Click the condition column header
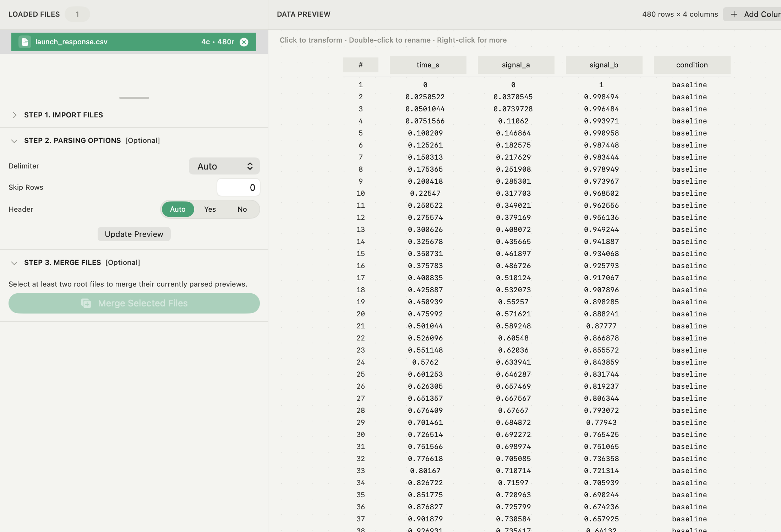Viewport: 781px width, 532px height. coord(692,65)
